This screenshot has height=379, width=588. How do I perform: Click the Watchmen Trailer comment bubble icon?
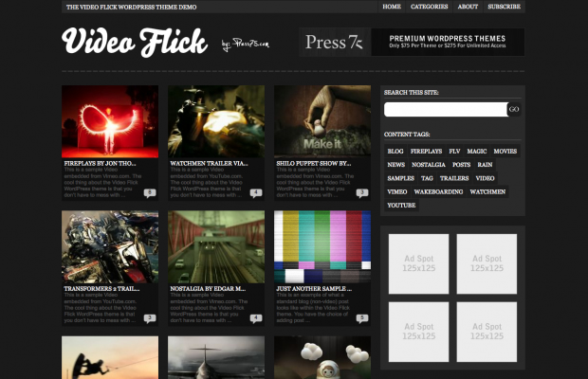tap(256, 193)
